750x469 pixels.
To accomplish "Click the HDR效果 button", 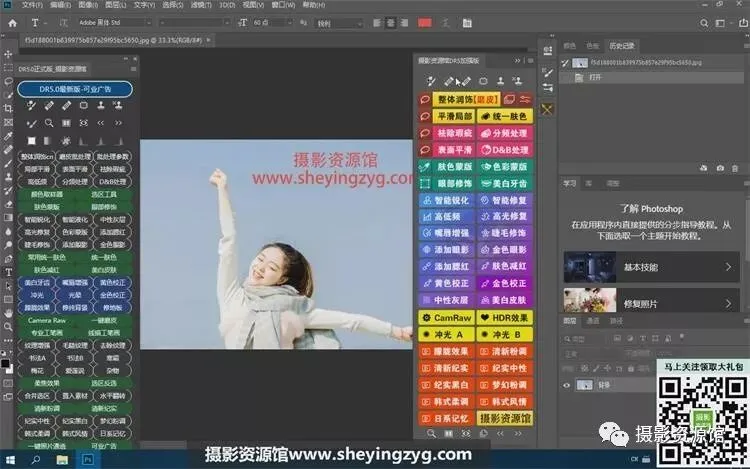I will tap(505, 317).
